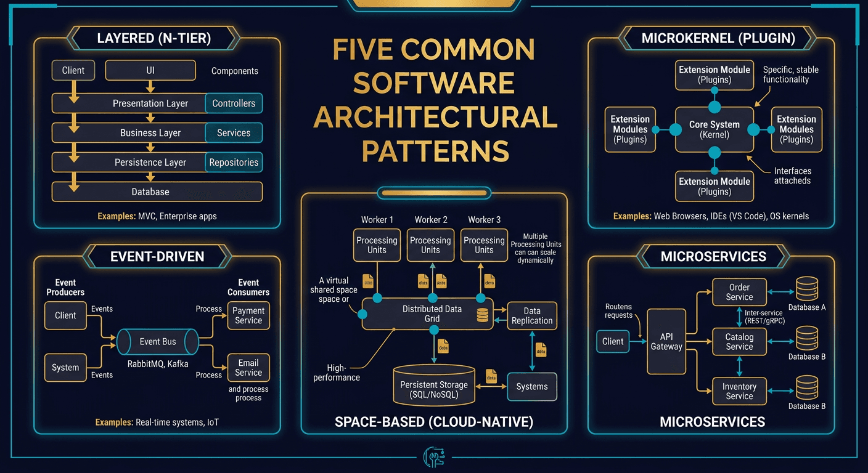Toggle the teal node left of Core System
The width and height of the screenshot is (868, 473).
click(675, 130)
